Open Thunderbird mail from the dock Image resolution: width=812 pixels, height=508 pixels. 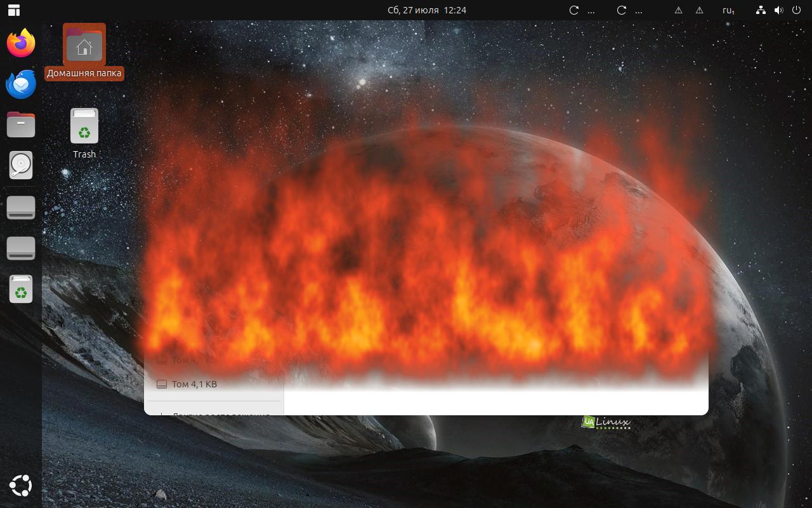(x=21, y=84)
